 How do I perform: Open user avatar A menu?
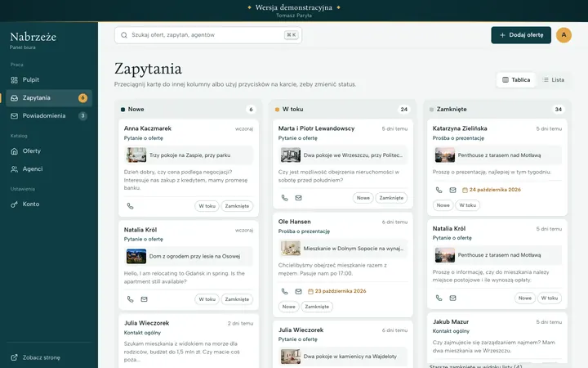(x=563, y=35)
